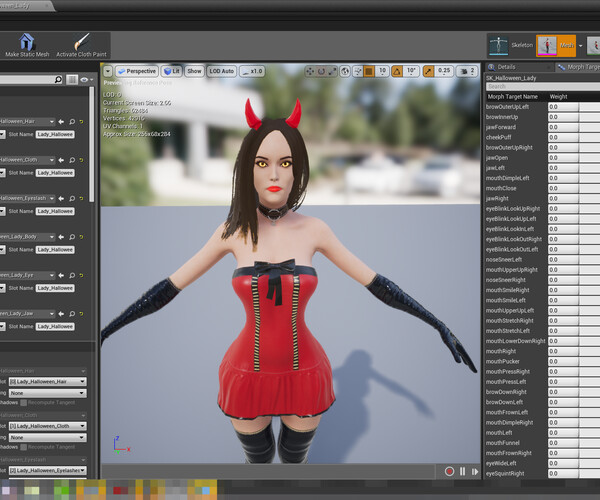Adjust the browOuterUpLeft weight slider
600x500 pixels.
[574, 107]
